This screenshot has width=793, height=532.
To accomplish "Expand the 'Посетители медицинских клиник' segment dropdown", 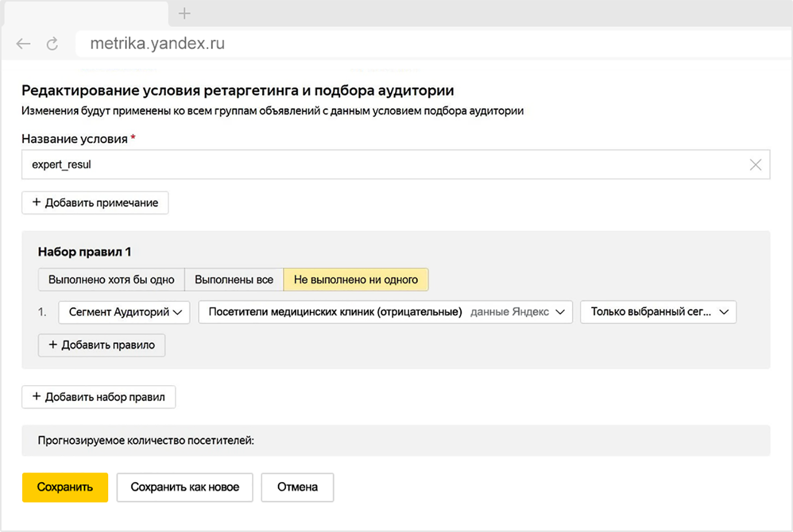I will click(x=385, y=312).
